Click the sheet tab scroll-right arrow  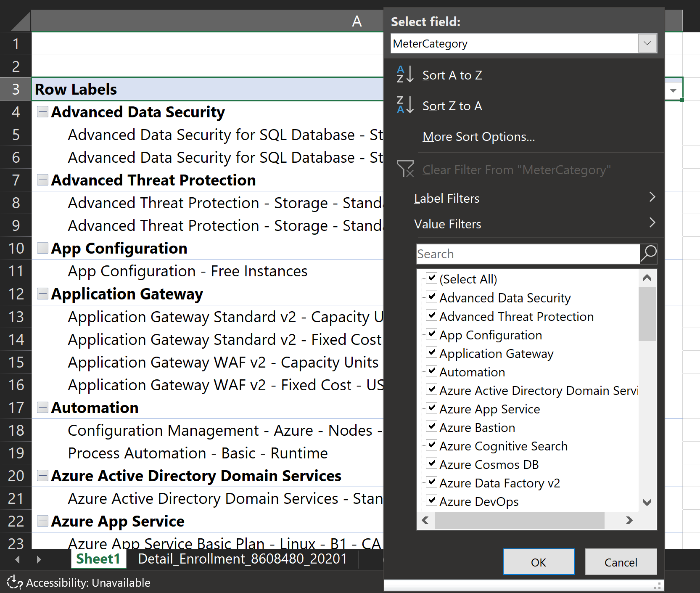(x=39, y=559)
